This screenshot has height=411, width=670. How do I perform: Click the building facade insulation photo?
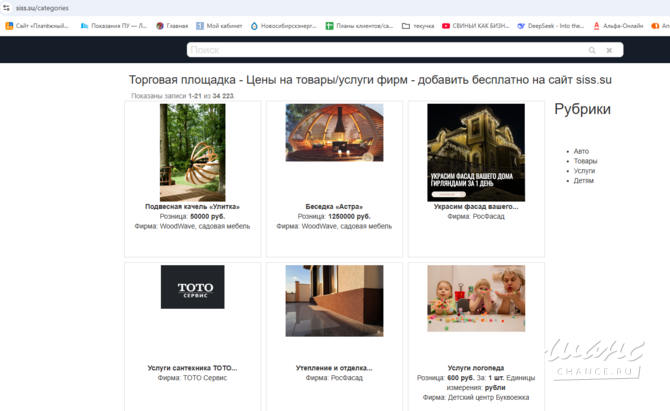pos(335,301)
